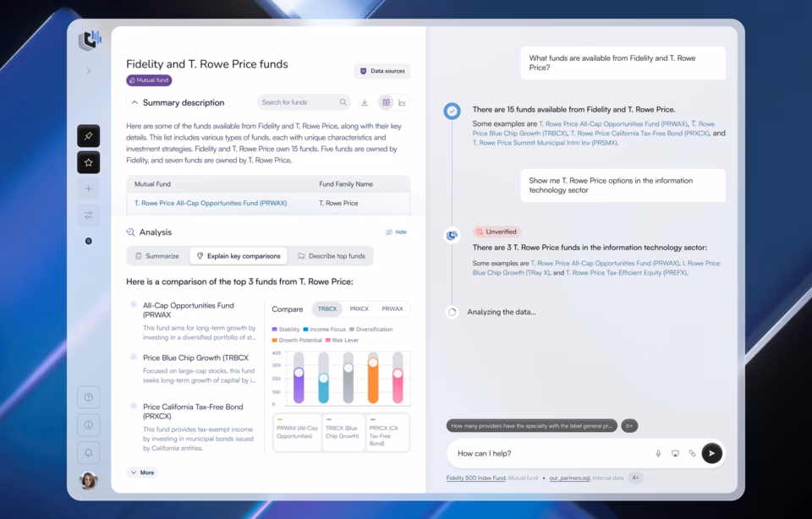812x519 pixels.
Task: Click the app logo in the sidebar
Action: (89, 40)
